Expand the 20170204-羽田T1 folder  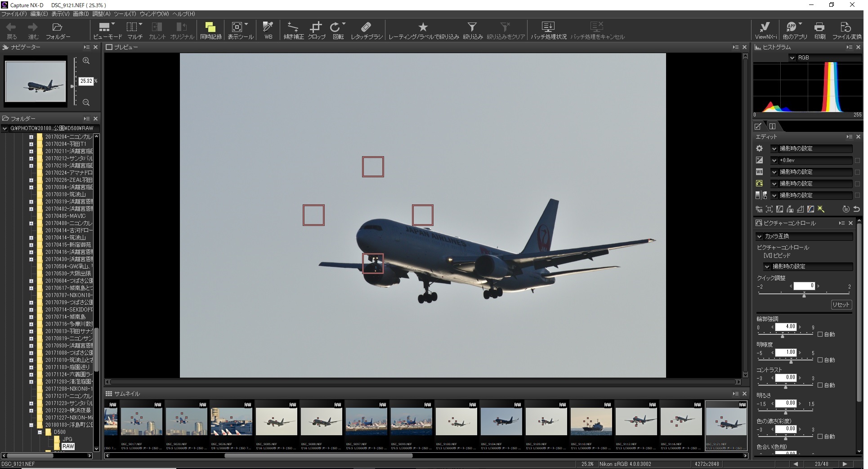31,144
